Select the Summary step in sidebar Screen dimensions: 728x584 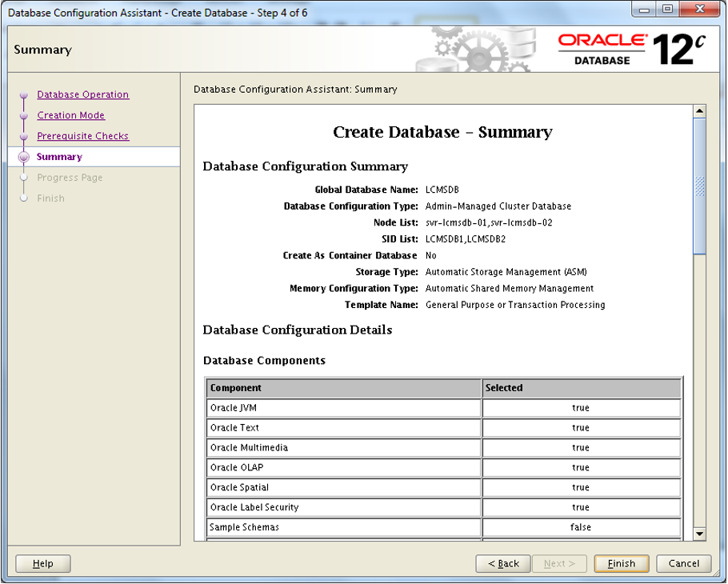[59, 157]
